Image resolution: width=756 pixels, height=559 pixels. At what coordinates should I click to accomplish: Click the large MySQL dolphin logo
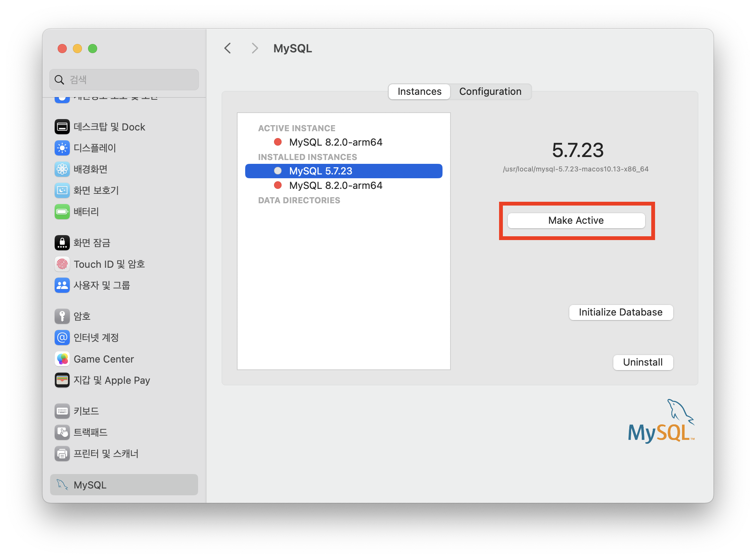tap(661, 421)
